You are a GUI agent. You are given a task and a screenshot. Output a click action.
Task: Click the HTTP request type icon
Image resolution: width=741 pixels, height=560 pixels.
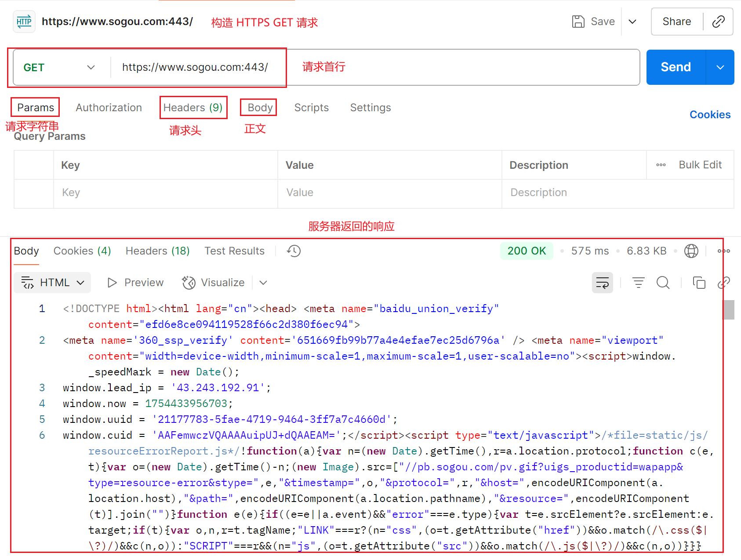click(24, 22)
